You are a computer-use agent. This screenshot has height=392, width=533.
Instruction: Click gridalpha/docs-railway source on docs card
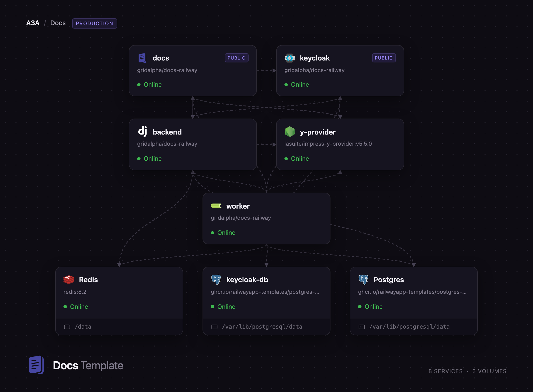coord(167,70)
